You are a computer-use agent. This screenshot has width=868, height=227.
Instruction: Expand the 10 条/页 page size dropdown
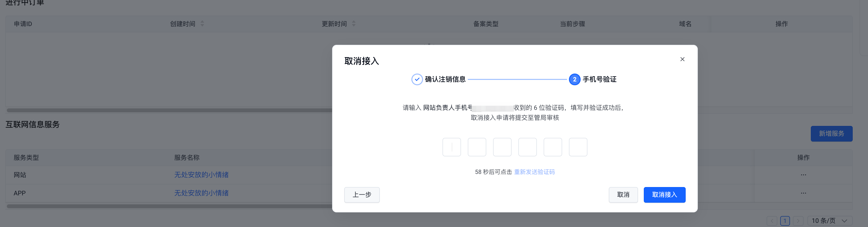[830, 221]
